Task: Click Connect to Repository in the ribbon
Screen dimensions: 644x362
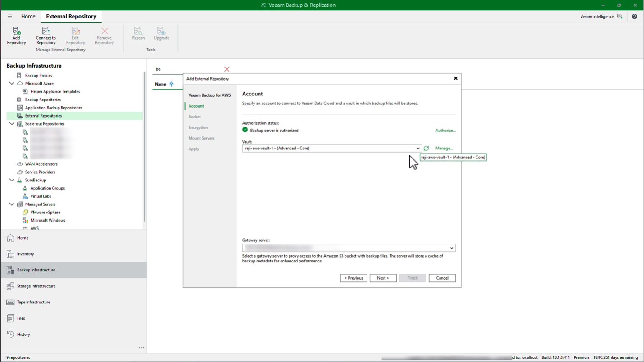Action: (46, 36)
